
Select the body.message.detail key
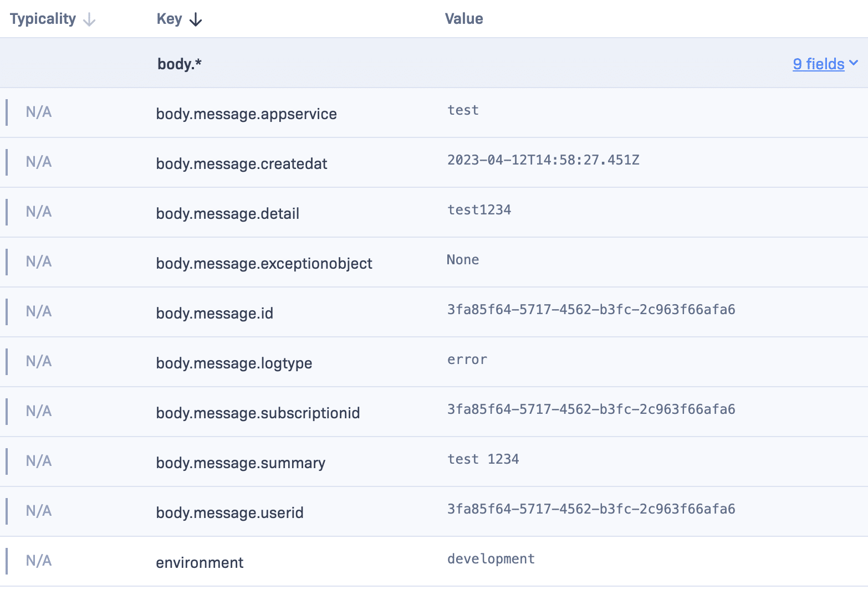point(227,214)
